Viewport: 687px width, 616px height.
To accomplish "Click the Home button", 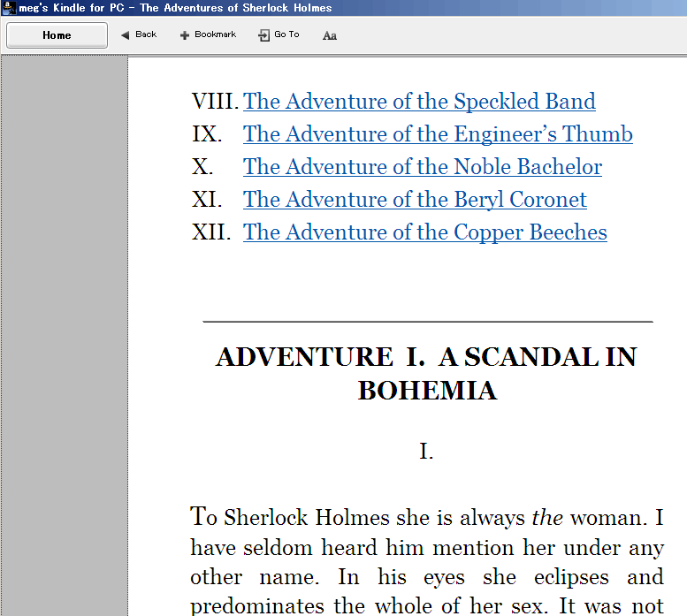I will 57,35.
